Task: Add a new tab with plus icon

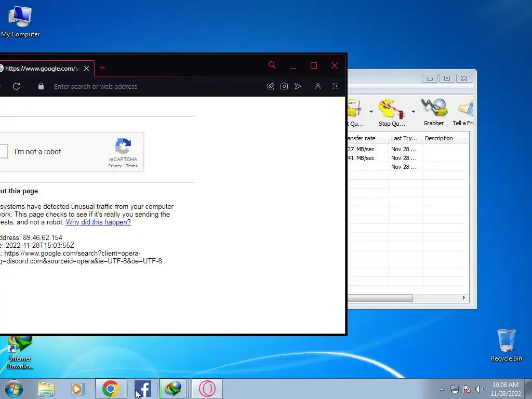Action: click(102, 68)
